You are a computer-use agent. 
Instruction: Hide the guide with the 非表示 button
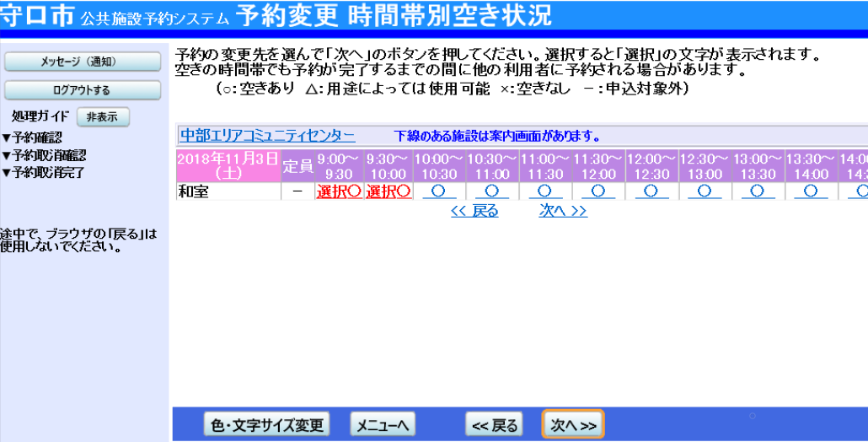[x=103, y=117]
